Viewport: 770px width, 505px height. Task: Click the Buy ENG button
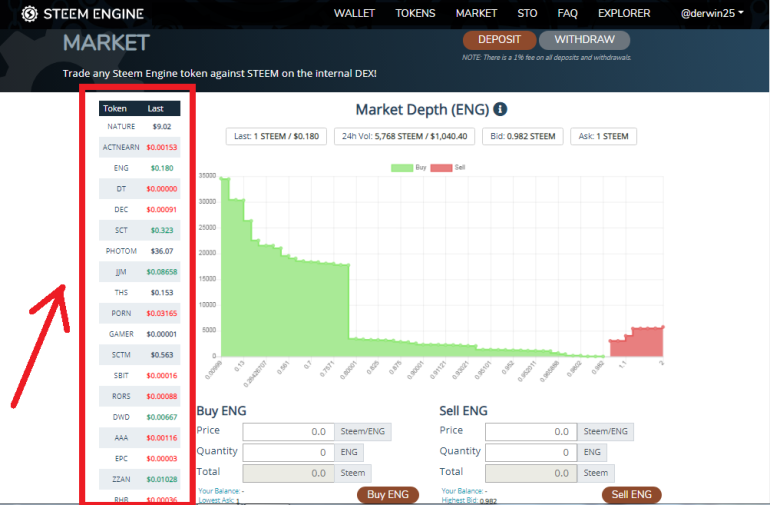tap(388, 495)
